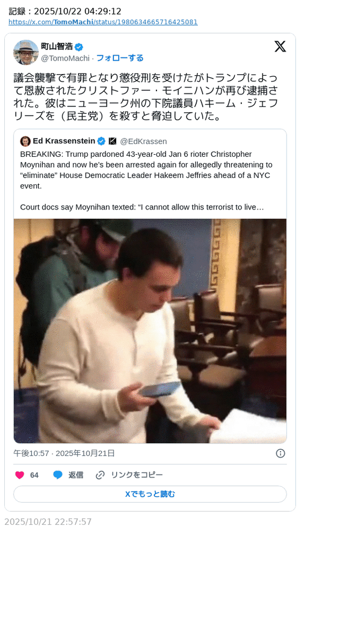This screenshot has width=350, height=644.
Task: Open the quoted tweet's video image
Action: (x=150, y=331)
